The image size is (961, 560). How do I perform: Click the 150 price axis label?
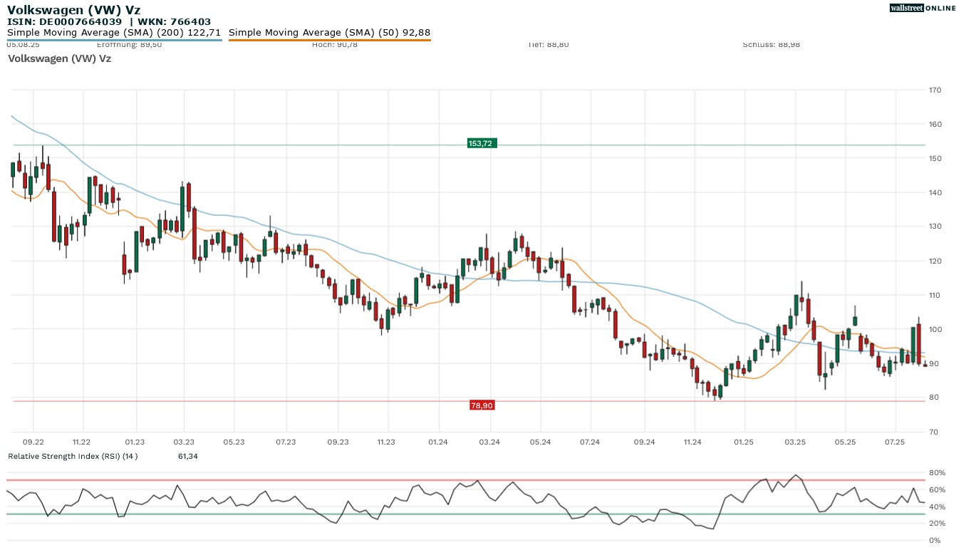pyautogui.click(x=935, y=159)
